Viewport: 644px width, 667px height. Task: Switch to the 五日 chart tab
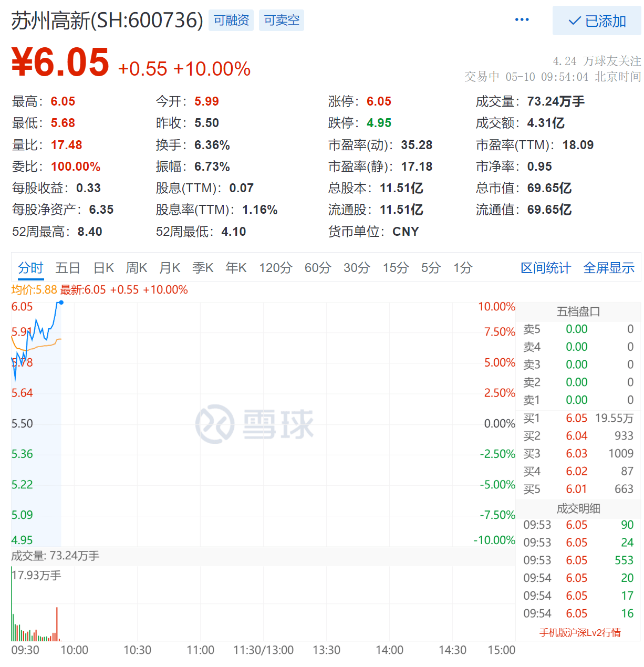point(68,268)
